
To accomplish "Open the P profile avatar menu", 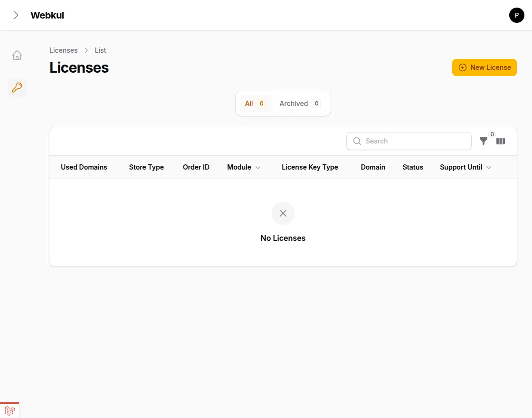I will (x=517, y=15).
